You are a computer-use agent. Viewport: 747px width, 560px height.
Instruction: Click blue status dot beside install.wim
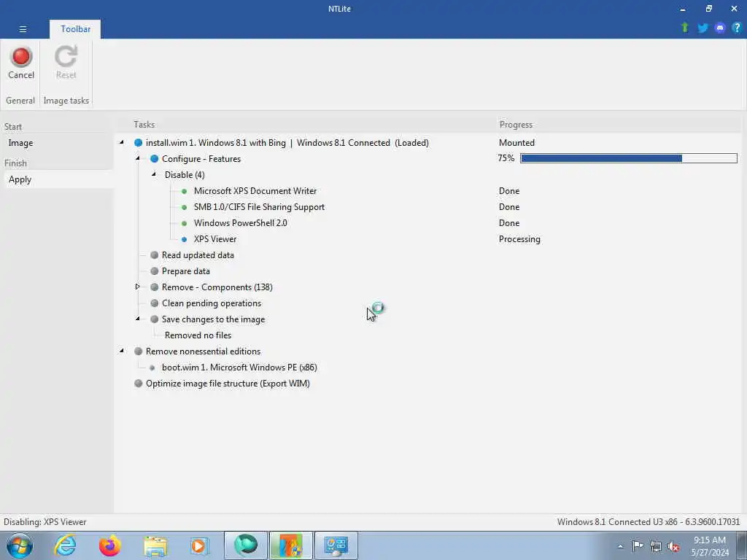(138, 143)
